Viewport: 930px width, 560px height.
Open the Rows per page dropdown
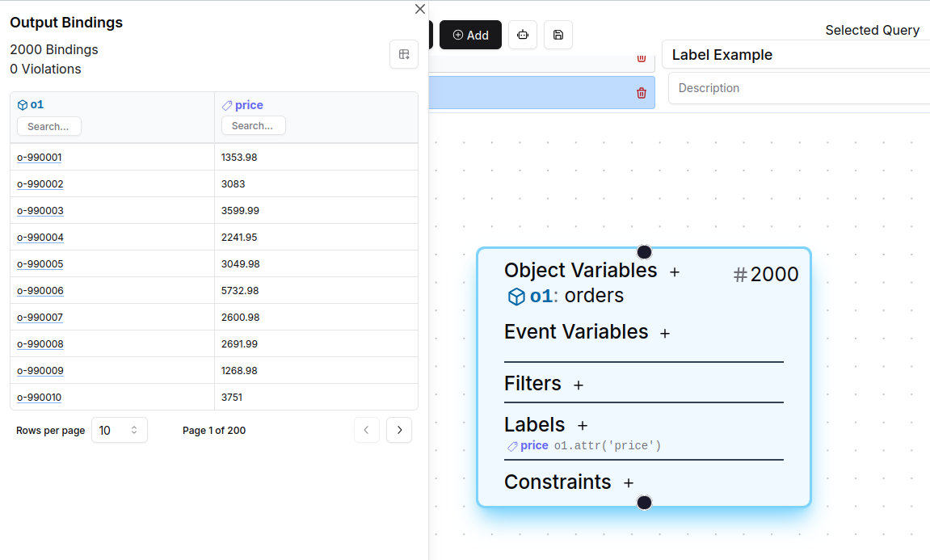119,431
